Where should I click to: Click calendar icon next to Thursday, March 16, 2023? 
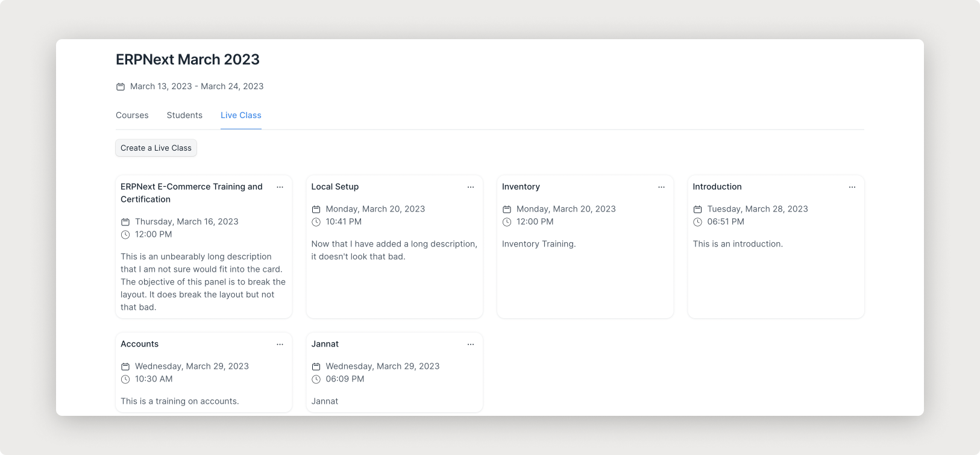[x=125, y=222]
